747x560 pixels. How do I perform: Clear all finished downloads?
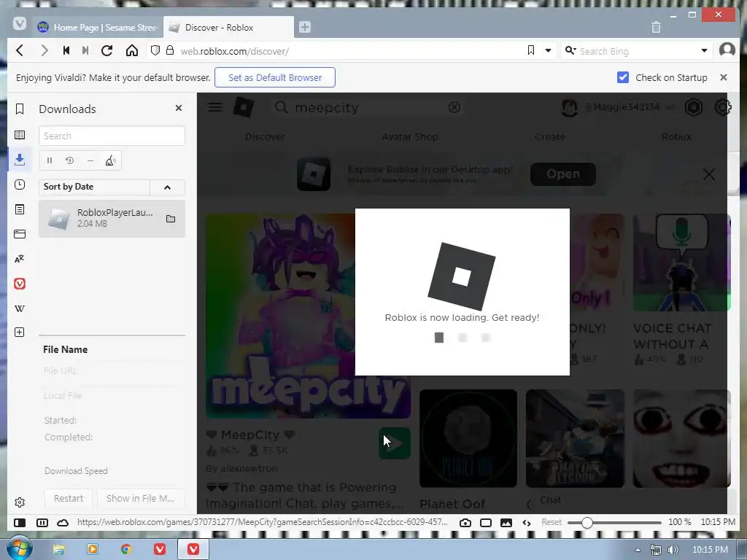[x=111, y=160]
